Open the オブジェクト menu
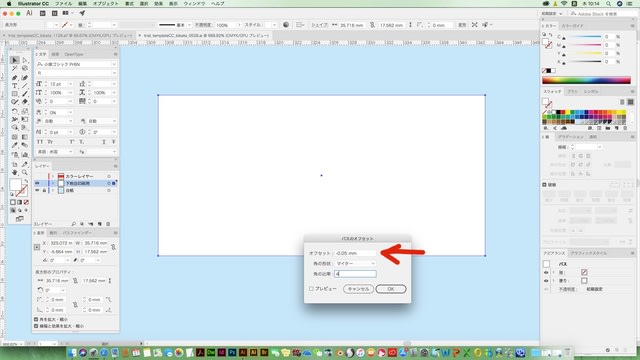Screen dimensions: 640x360 point(105,4)
